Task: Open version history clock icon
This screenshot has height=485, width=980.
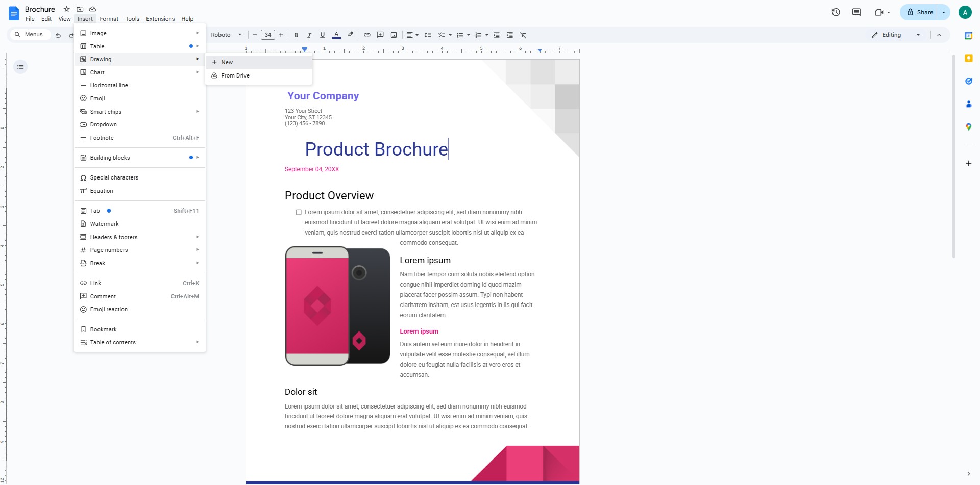Action: (x=836, y=12)
